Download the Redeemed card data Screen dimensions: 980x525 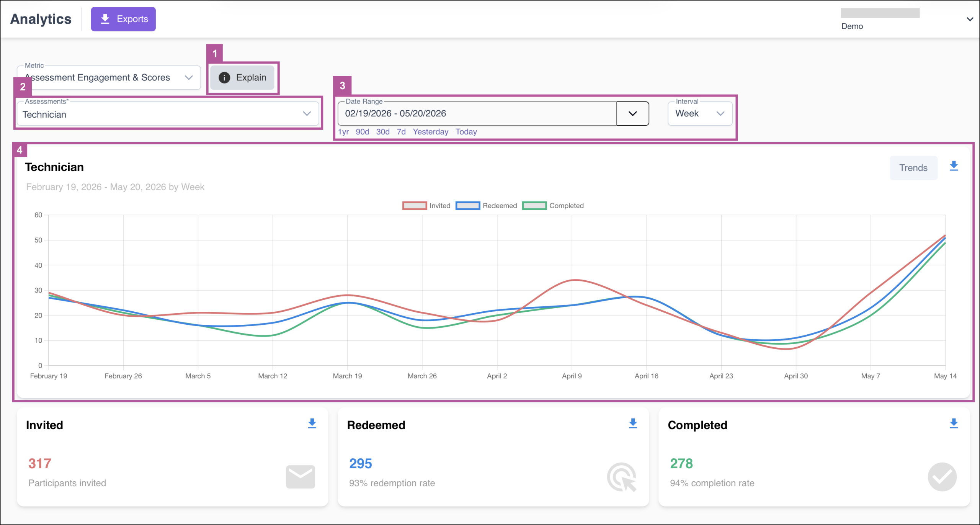point(633,424)
